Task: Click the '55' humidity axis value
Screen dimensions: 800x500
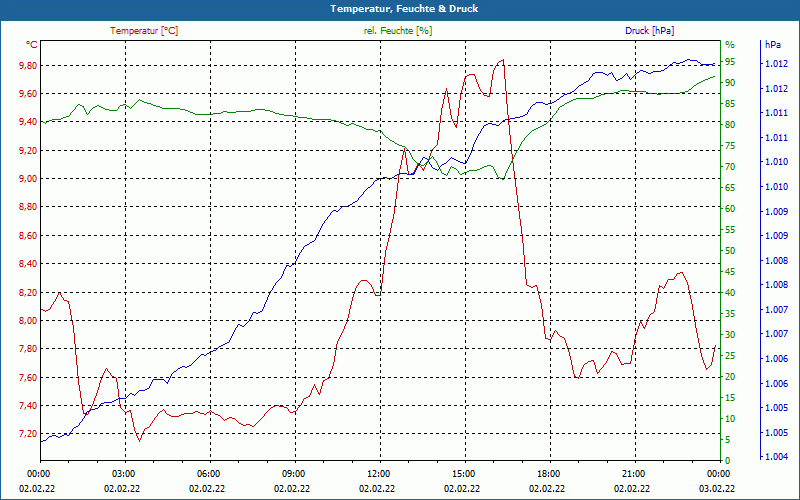Action: 730,230
